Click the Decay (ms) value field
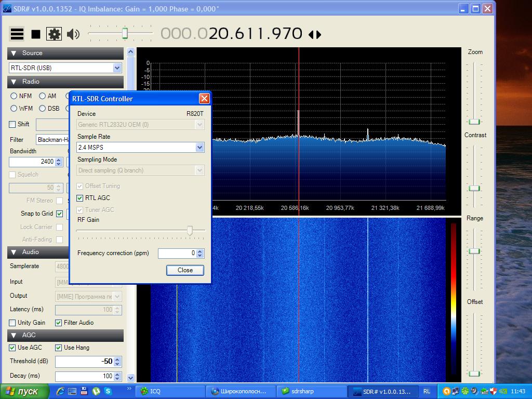 [x=84, y=376]
